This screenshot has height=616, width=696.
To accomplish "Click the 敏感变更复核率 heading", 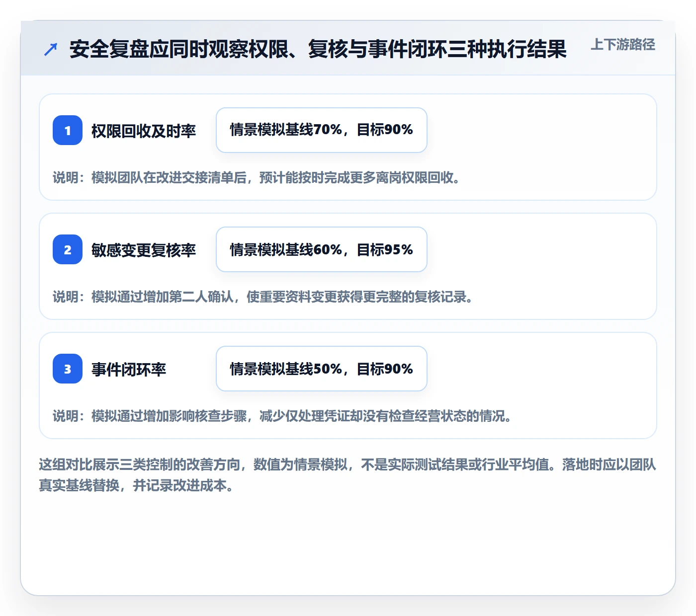I will pyautogui.click(x=144, y=250).
